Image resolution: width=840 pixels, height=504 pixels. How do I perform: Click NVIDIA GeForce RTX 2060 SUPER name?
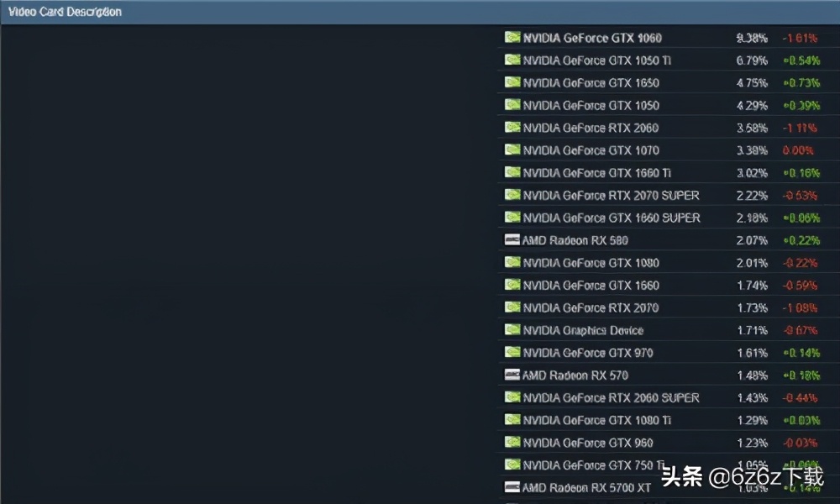pos(611,397)
